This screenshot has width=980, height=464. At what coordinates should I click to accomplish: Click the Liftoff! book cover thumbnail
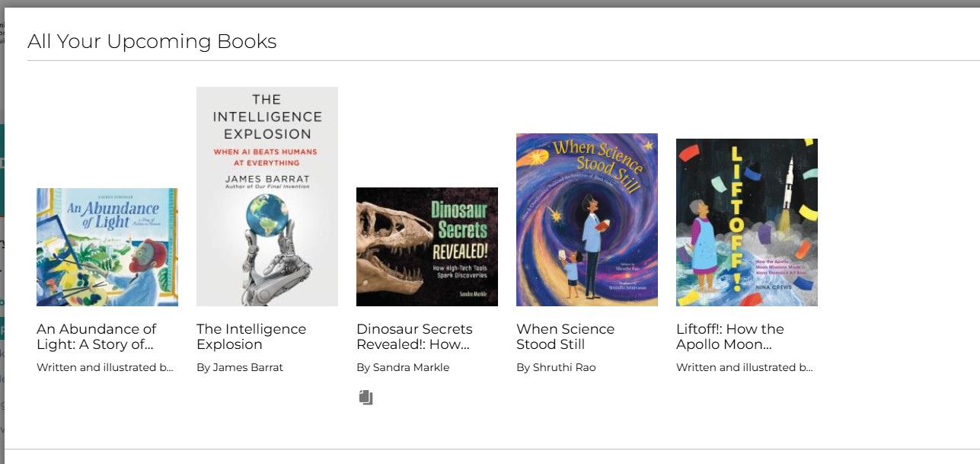[x=747, y=222]
